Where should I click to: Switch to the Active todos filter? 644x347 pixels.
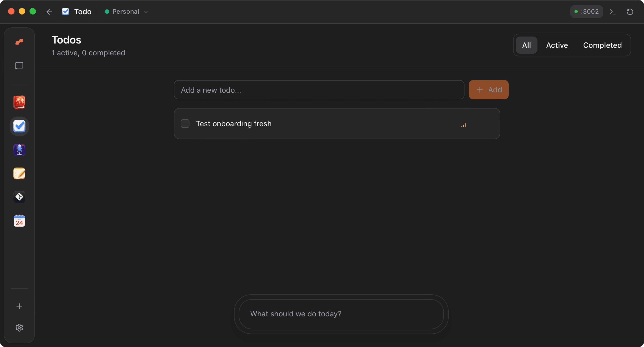tap(557, 45)
